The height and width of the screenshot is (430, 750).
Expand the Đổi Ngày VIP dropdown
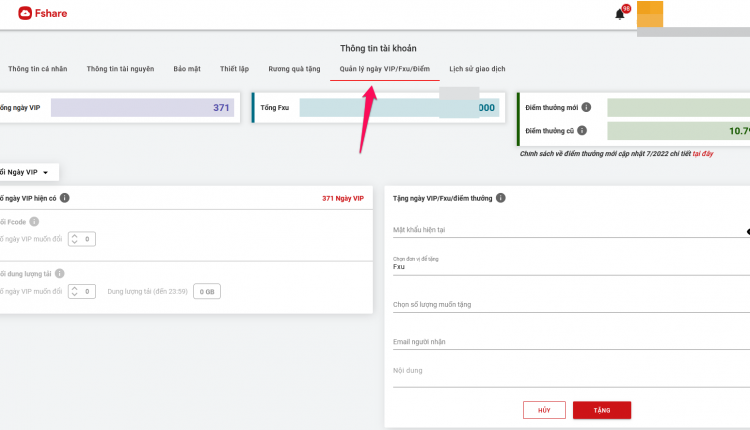tap(24, 172)
